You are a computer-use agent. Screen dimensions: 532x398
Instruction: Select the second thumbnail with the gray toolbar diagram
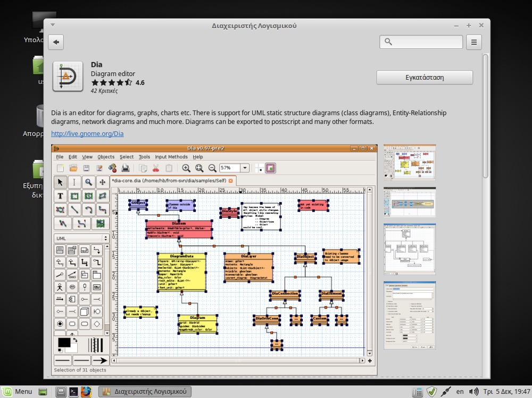(410, 202)
